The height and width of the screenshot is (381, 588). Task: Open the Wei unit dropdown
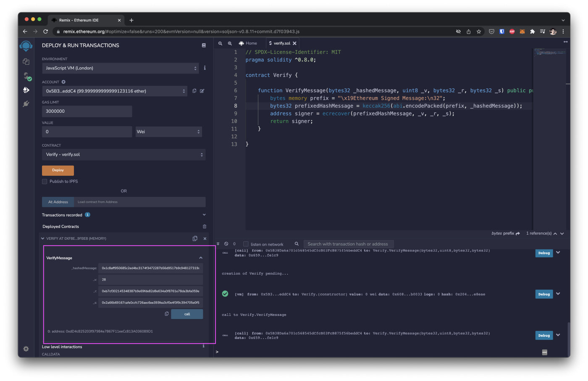(169, 132)
